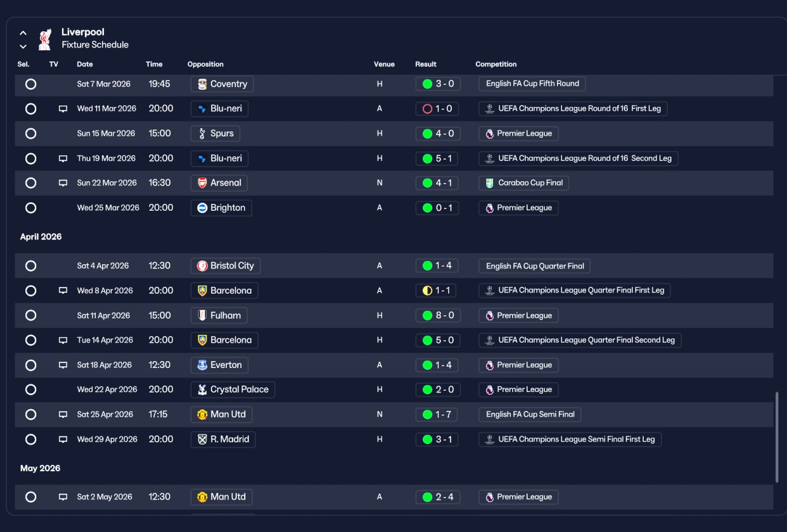
Task: Click the red loss indicator for Blu-neri 1-0
Action: point(427,109)
